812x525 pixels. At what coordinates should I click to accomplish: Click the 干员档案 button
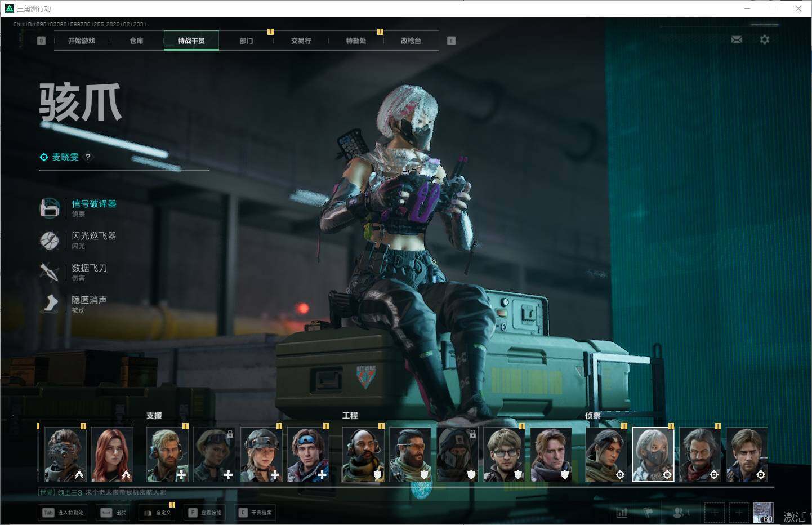[256, 513]
